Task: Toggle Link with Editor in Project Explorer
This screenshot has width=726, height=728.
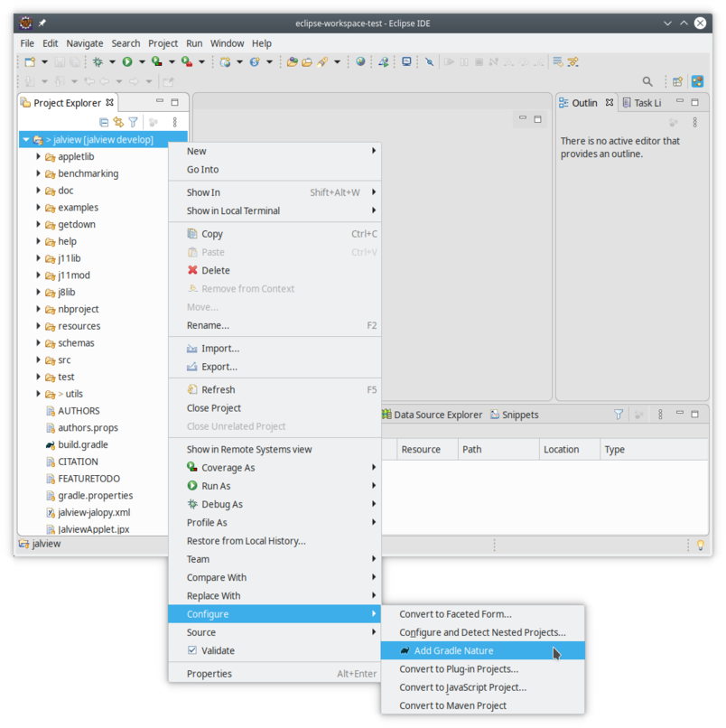Action: point(118,122)
